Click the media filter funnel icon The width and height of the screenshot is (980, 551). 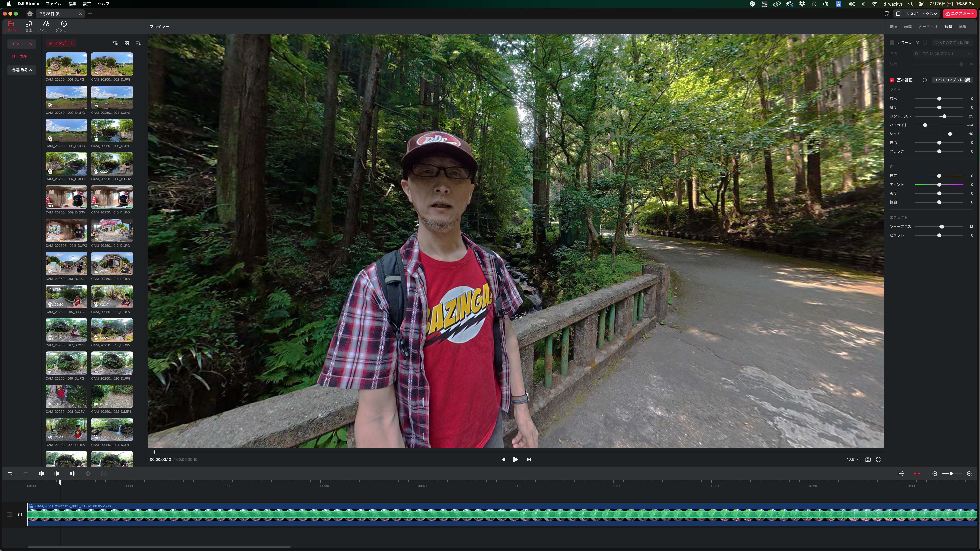point(115,43)
